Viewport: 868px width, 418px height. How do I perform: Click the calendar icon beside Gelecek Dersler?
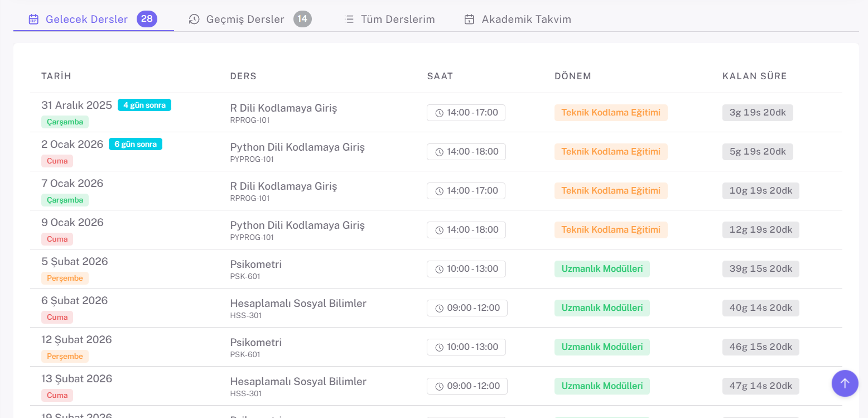(x=33, y=20)
